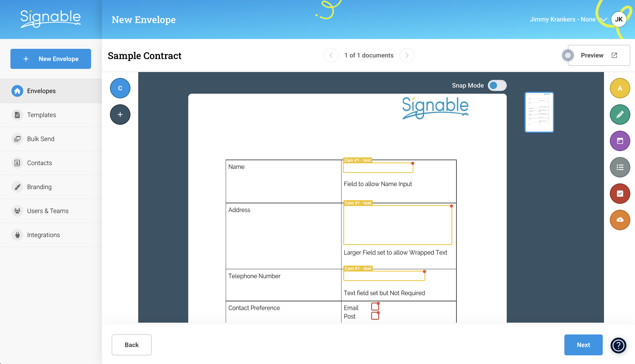Select the red checkbox field tool
635x364 pixels.
620,194
